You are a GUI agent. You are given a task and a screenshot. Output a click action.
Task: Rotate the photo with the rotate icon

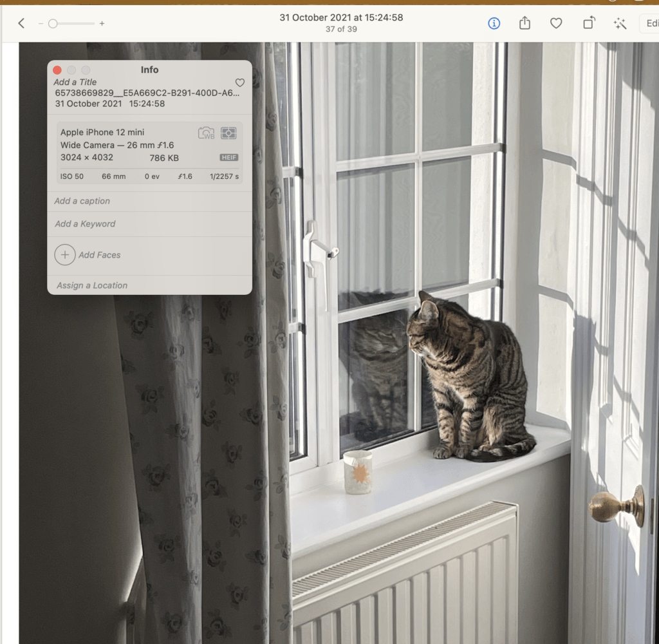coord(588,23)
